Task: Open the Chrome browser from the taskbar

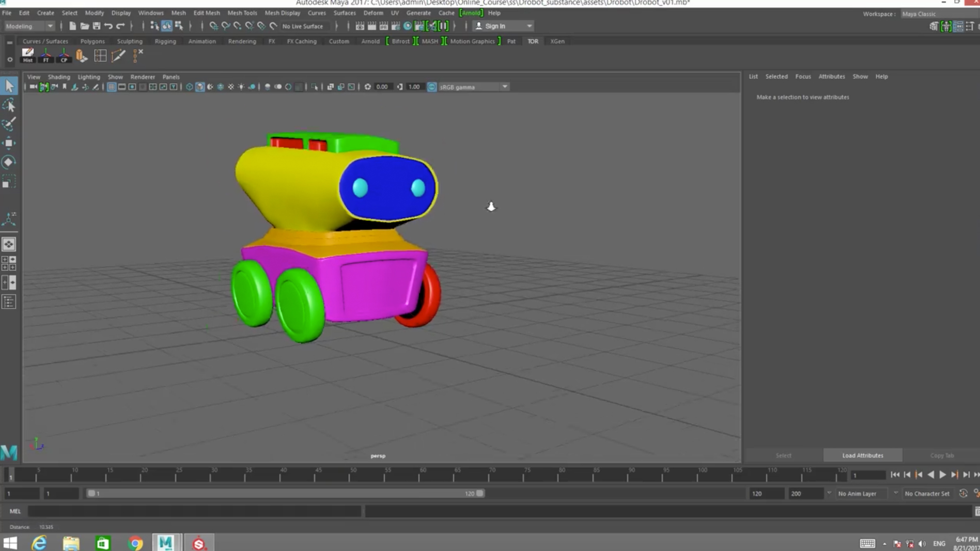Action: coord(135,543)
